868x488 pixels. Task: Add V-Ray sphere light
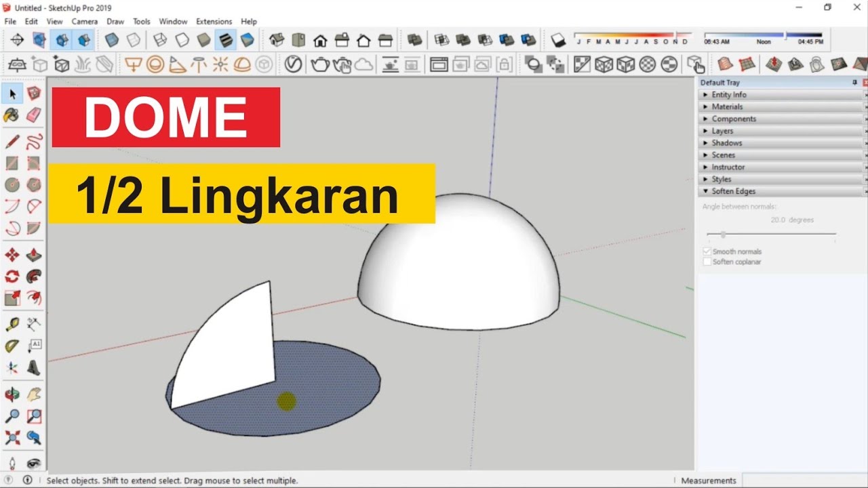[155, 64]
